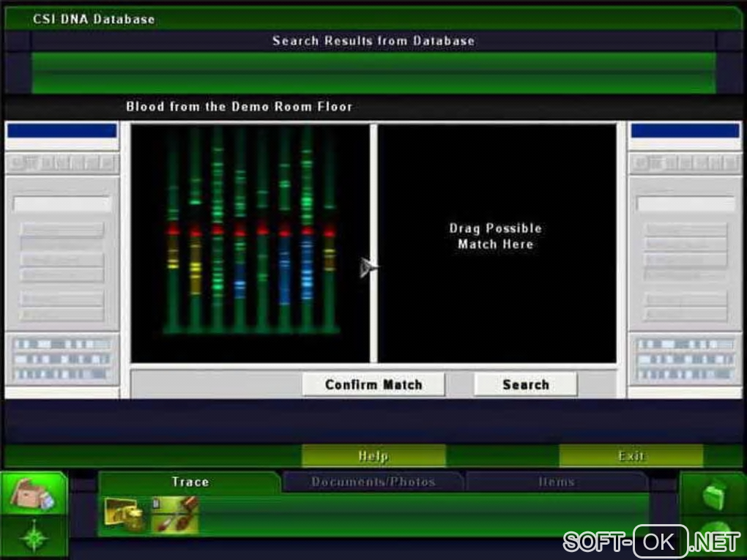Click the green folder case file icon
Image resolution: width=747 pixels, height=560 pixels.
(713, 496)
